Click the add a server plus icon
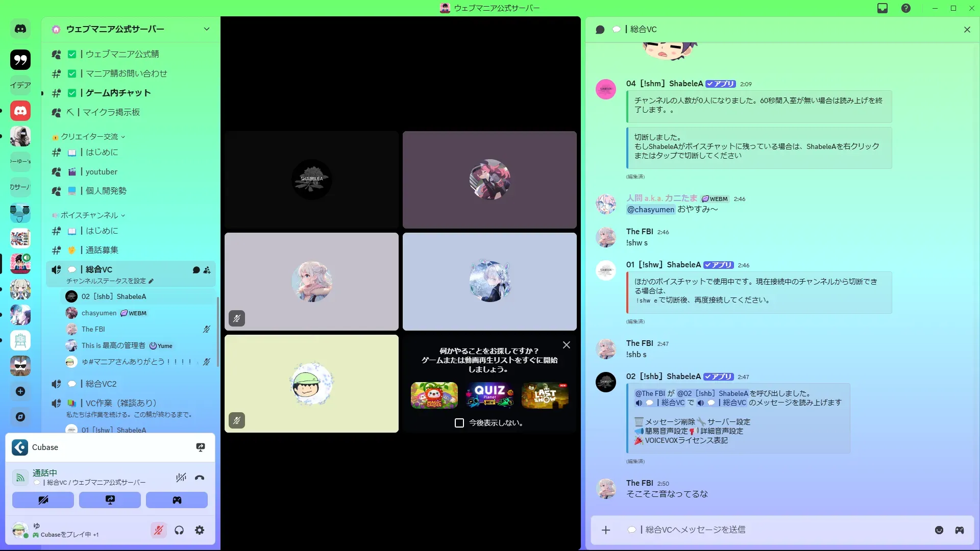Viewport: 980px width, 551px height. click(x=20, y=391)
